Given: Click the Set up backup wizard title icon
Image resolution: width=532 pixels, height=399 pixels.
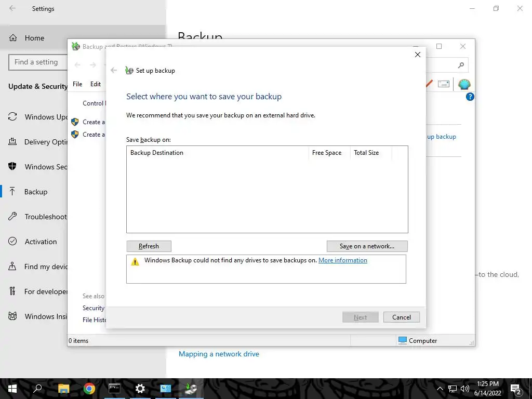Looking at the screenshot, I should coord(129,70).
